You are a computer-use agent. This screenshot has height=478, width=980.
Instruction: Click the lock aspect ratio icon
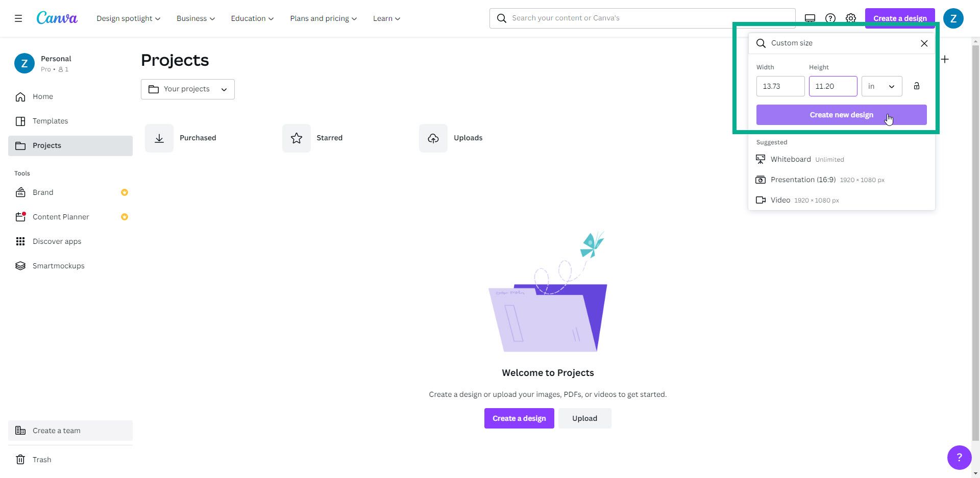pyautogui.click(x=916, y=86)
